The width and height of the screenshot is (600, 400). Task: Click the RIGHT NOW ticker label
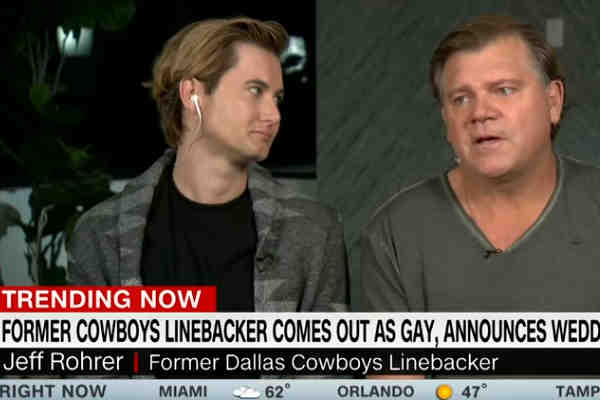(53, 392)
